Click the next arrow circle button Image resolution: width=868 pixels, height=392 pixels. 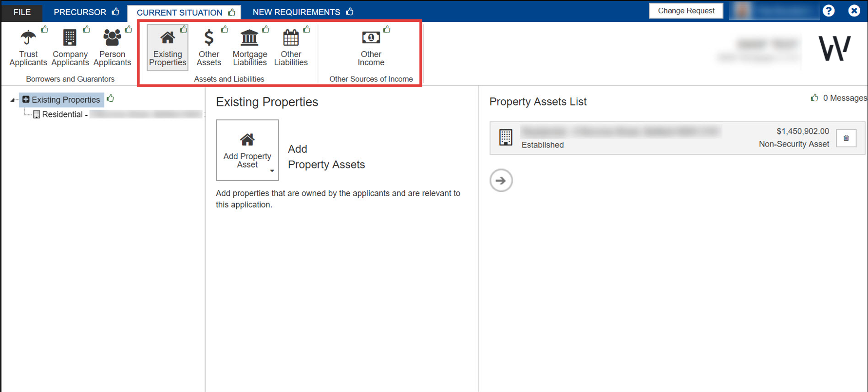coord(501,181)
